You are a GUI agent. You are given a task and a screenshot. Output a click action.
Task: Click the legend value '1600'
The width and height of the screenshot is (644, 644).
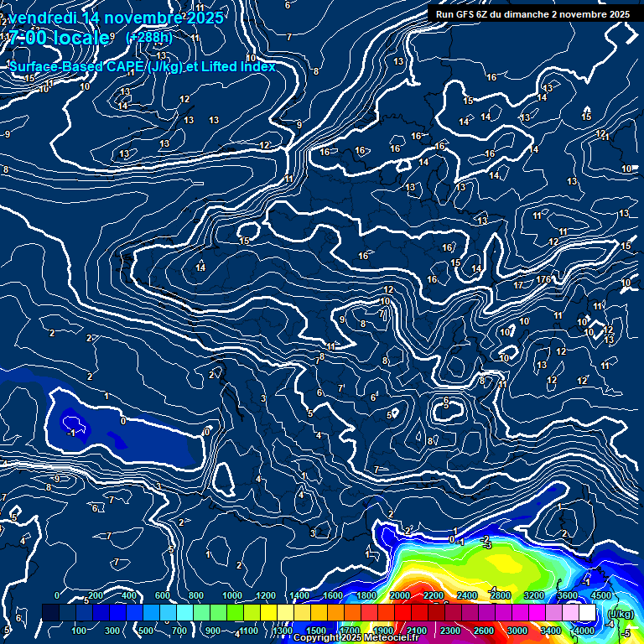pyautogui.click(x=333, y=595)
